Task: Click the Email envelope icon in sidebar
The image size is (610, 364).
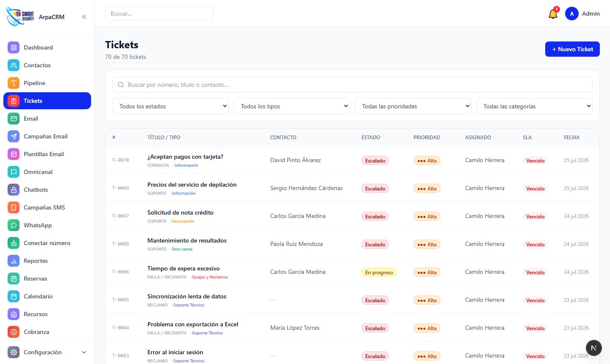Action: pyautogui.click(x=14, y=119)
